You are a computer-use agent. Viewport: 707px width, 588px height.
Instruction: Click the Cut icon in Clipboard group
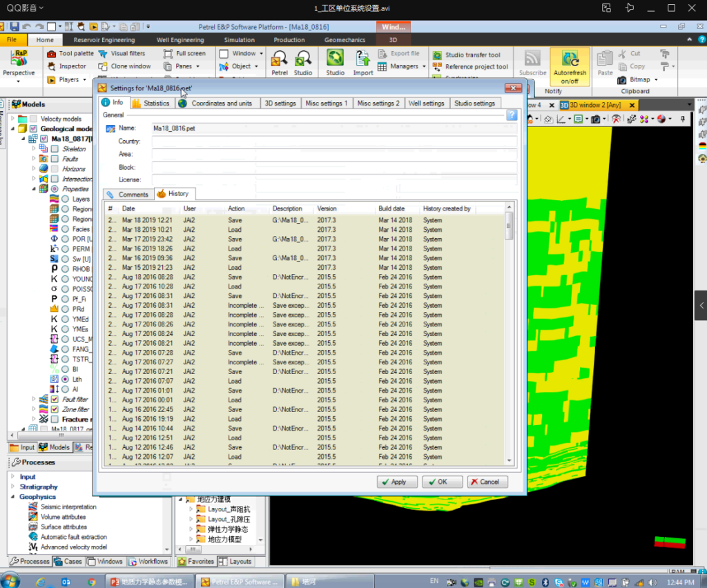[x=622, y=54]
